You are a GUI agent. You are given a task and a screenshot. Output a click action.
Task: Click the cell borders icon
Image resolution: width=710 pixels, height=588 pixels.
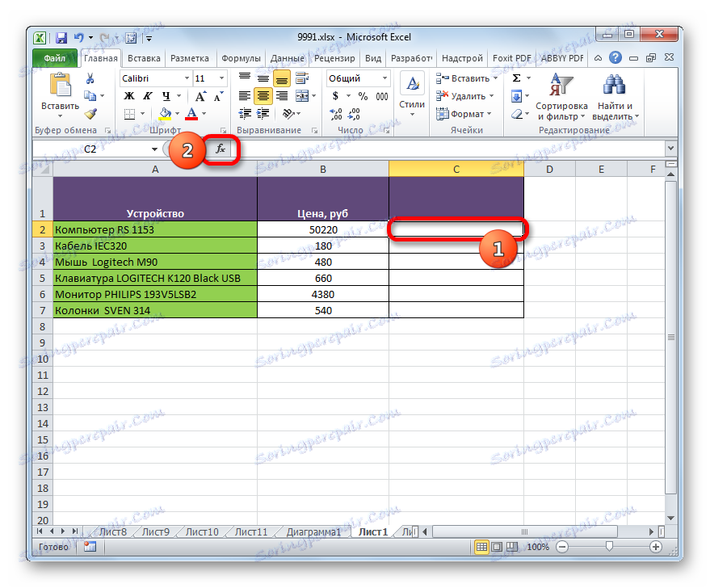130,114
